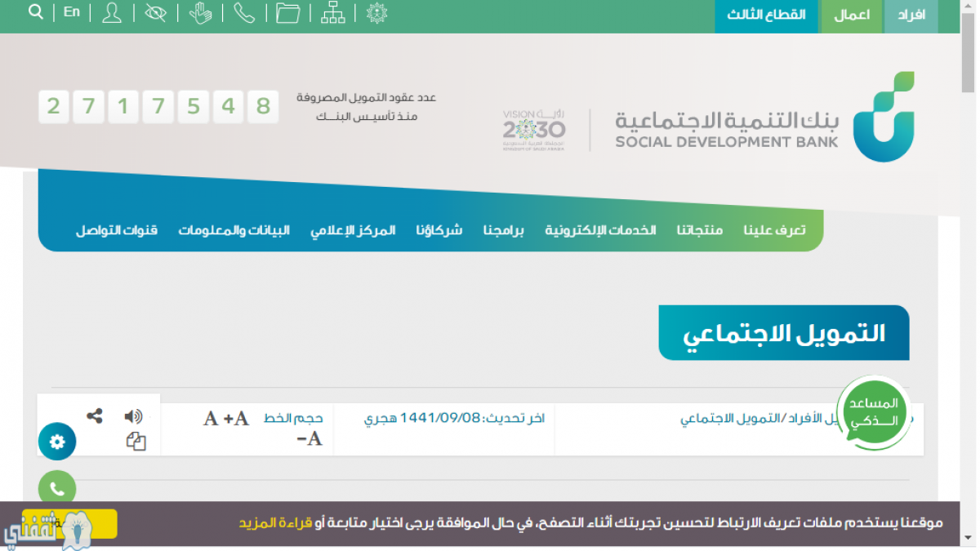Open the تعرف علينا menu
The width and height of the screenshot is (980, 551).
(x=774, y=230)
